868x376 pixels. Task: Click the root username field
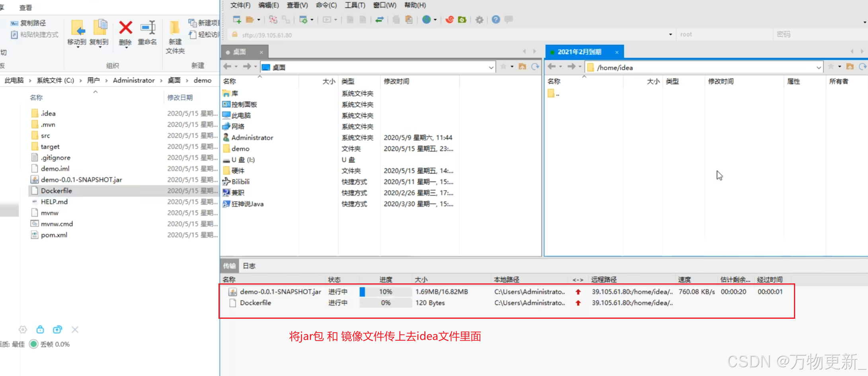point(724,35)
